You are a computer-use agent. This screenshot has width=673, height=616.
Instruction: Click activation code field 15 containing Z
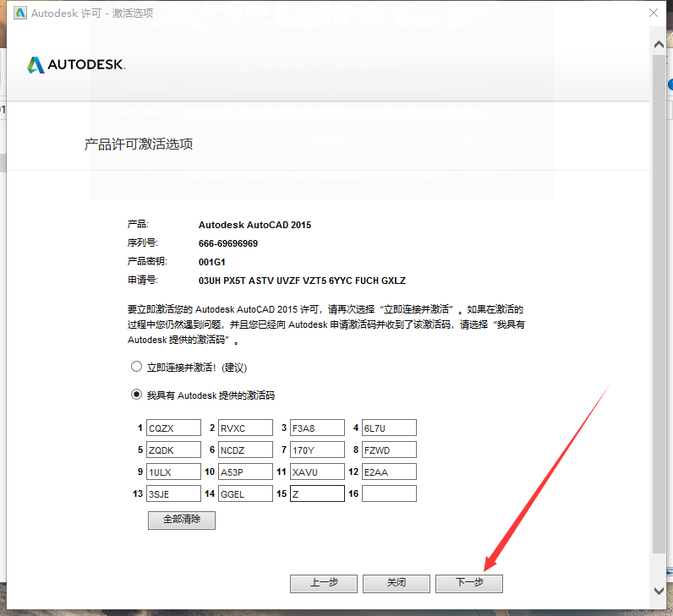click(317, 493)
